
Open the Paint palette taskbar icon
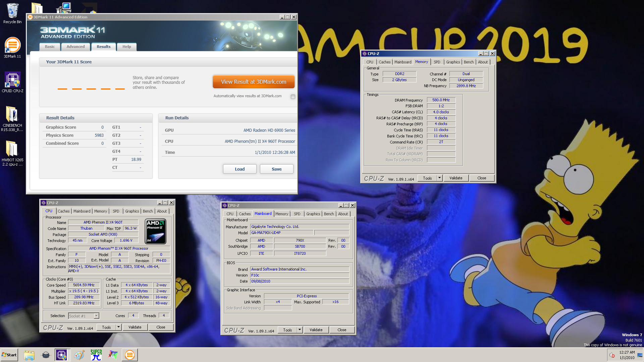(x=79, y=355)
